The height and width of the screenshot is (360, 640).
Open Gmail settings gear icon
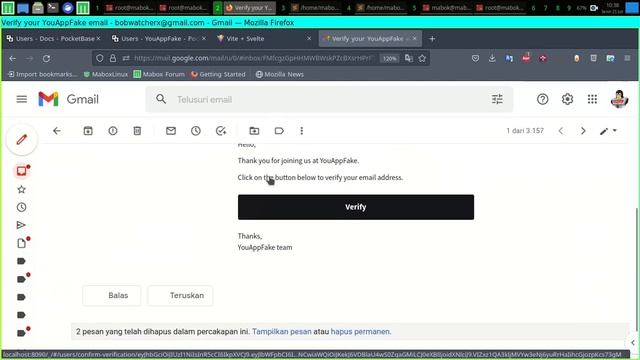tap(567, 99)
